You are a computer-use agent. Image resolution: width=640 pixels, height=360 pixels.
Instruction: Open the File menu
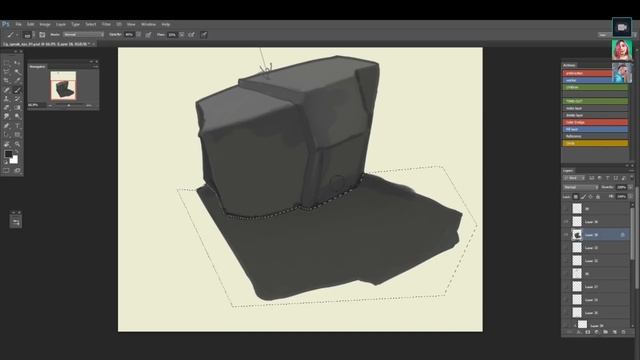coord(18,24)
